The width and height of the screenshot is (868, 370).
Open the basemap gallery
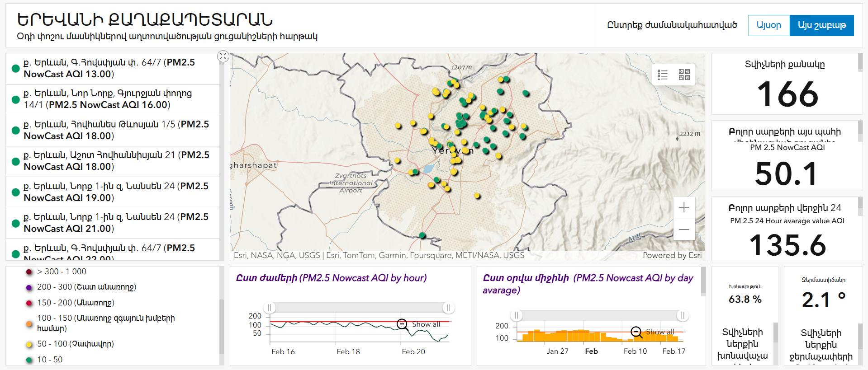coord(684,75)
